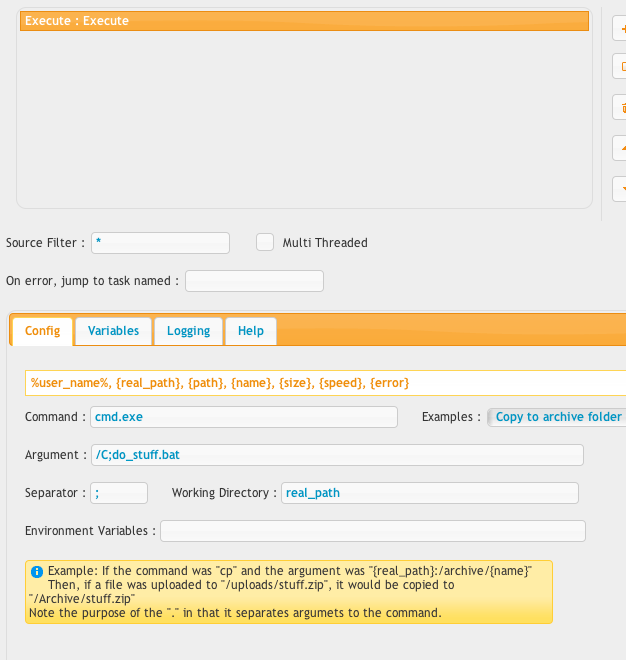The width and height of the screenshot is (626, 660).
Task: Switch to the Config tab
Action: 43,331
